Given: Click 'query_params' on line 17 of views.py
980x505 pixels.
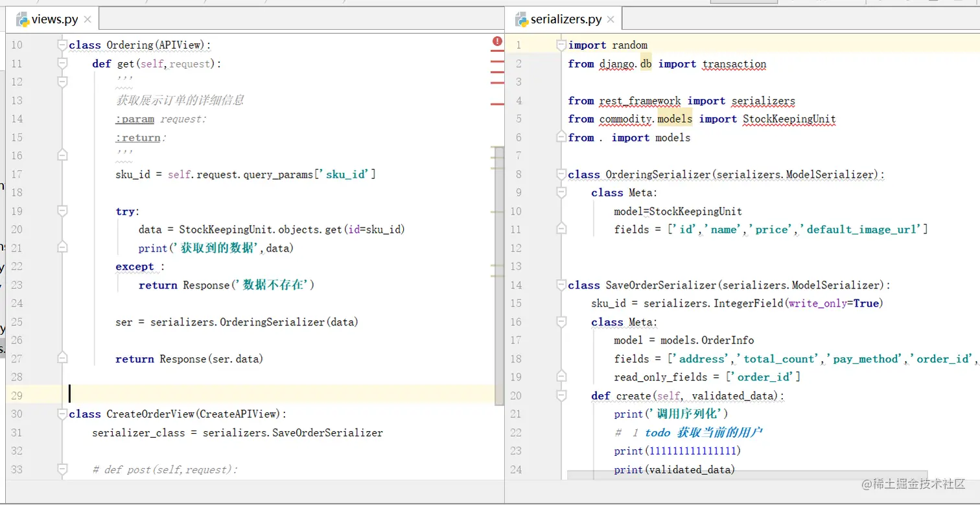Looking at the screenshot, I should point(278,174).
